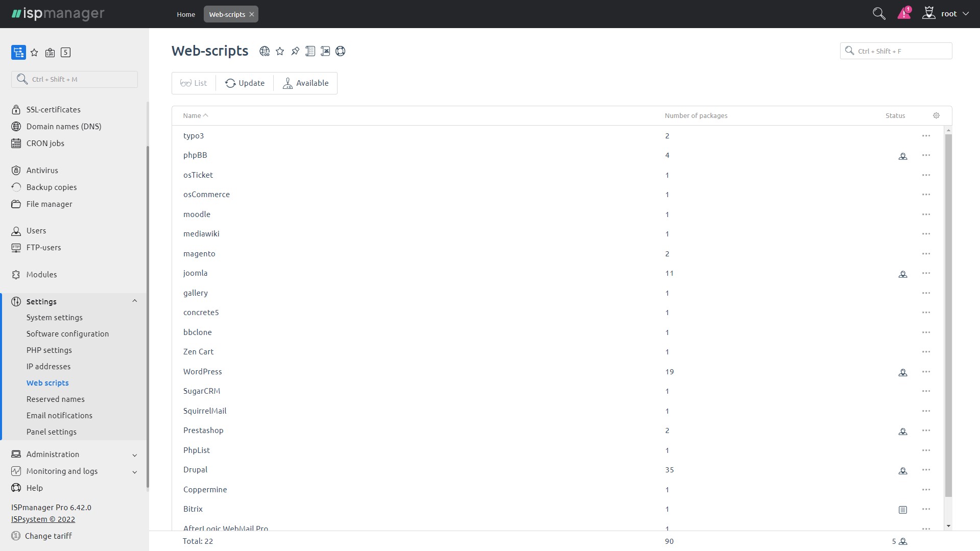This screenshot has height=551, width=980.
Task: Click joomla availability status icon
Action: point(903,274)
